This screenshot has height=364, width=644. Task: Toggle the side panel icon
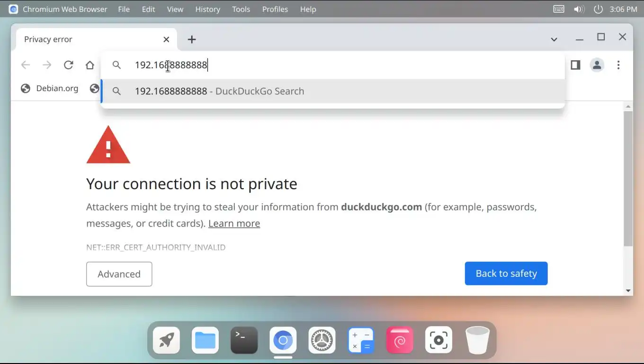(x=575, y=65)
